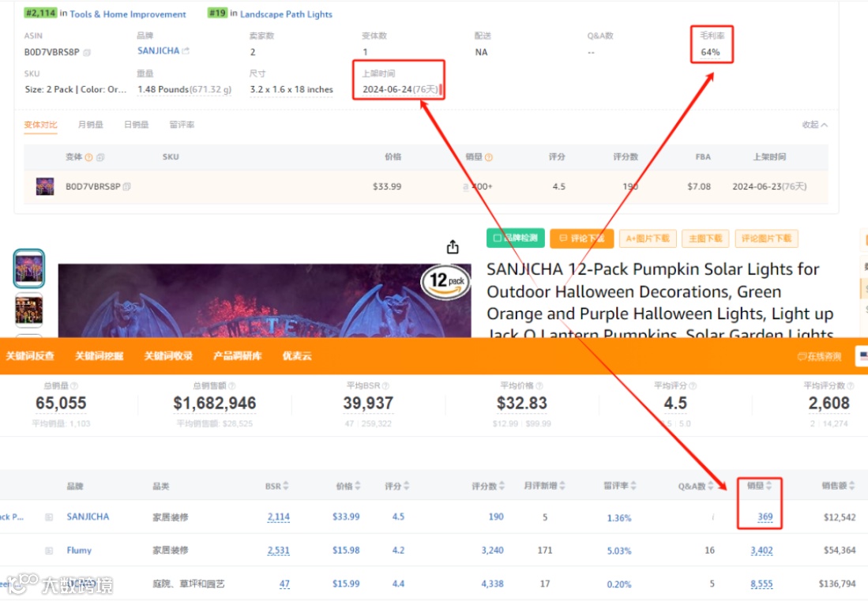Click the 主图下载 button
The width and height of the screenshot is (868, 601).
click(705, 239)
